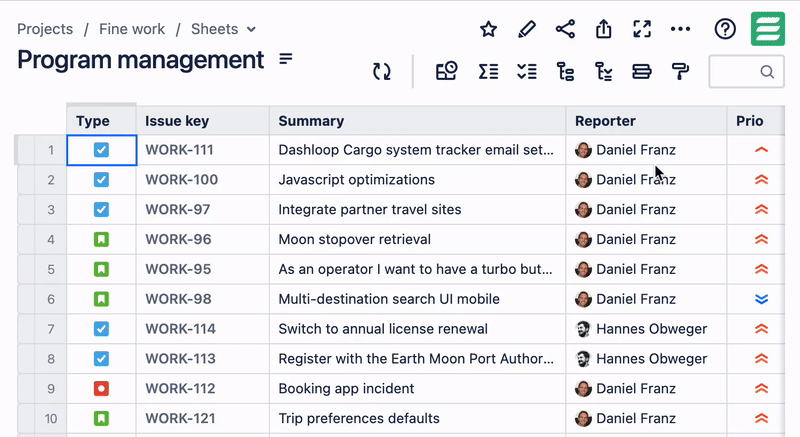
Task: Select summary 'Multi-destination search UI mobile'
Action: pos(389,299)
